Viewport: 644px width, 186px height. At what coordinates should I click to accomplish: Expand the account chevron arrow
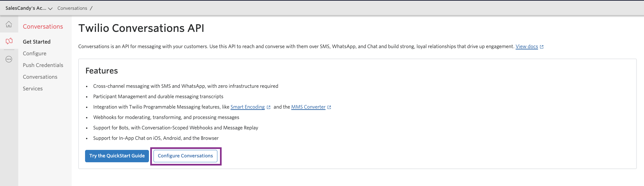click(50, 8)
